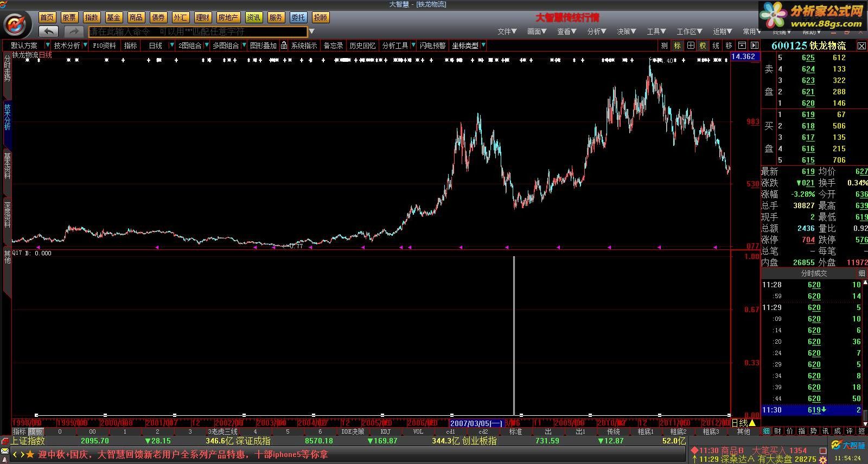The width and height of the screenshot is (868, 464).
Task: Open the 股票 stocks section
Action: (x=69, y=17)
